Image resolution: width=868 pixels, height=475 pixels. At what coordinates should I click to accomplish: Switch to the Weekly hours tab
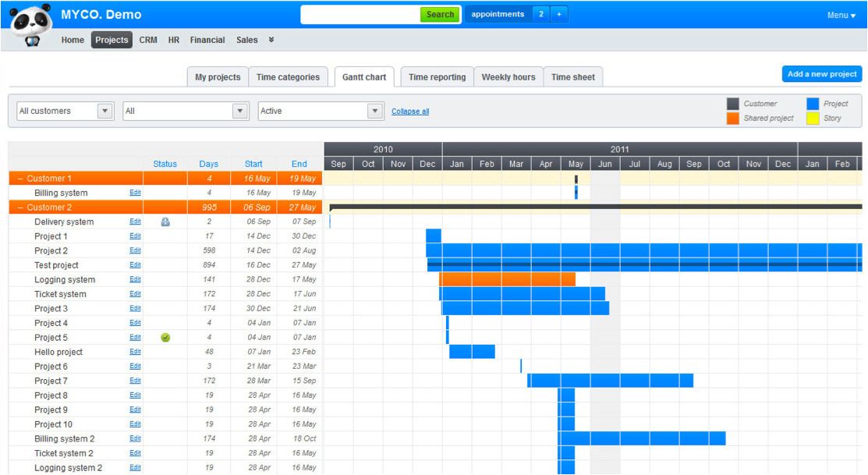pos(511,76)
